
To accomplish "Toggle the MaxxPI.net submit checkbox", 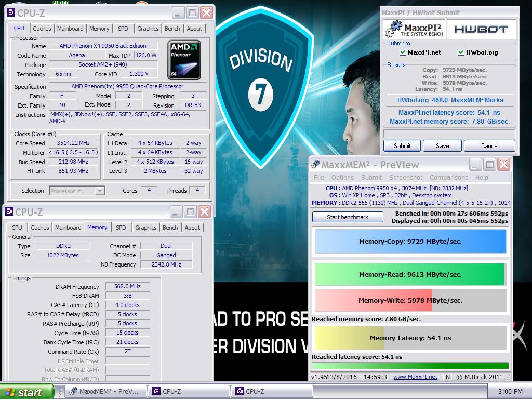I will (x=403, y=52).
